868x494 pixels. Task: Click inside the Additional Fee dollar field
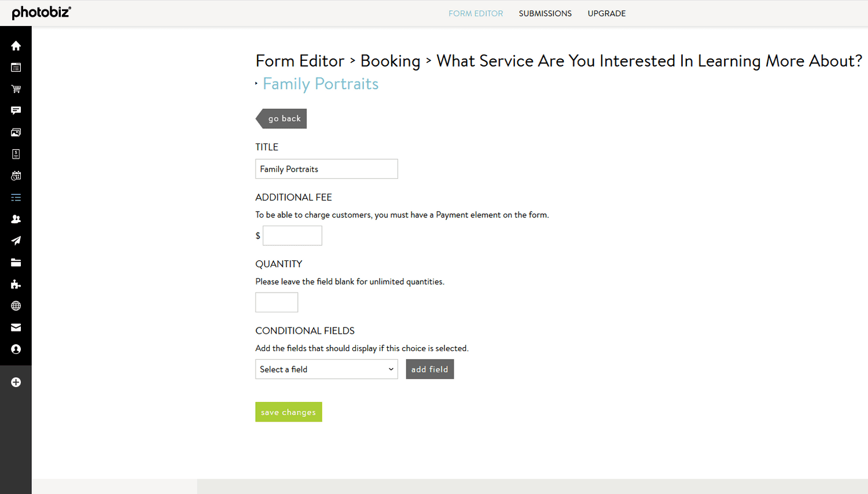point(292,235)
